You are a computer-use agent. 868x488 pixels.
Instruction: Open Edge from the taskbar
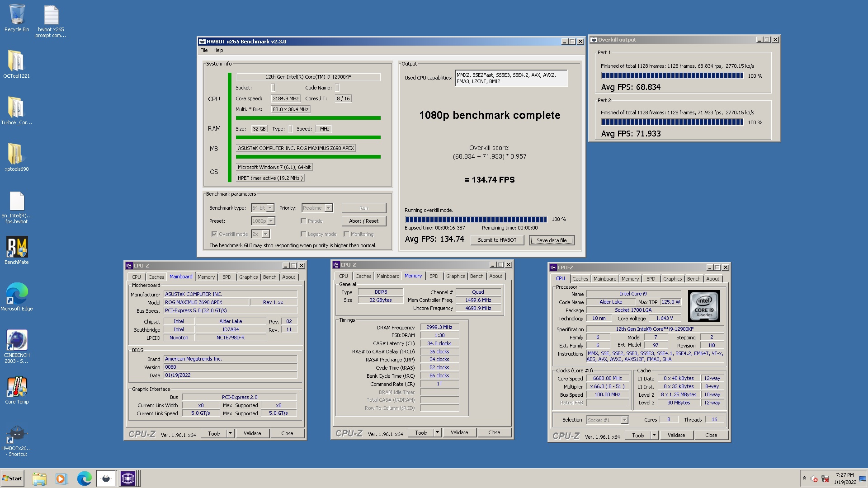click(84, 479)
